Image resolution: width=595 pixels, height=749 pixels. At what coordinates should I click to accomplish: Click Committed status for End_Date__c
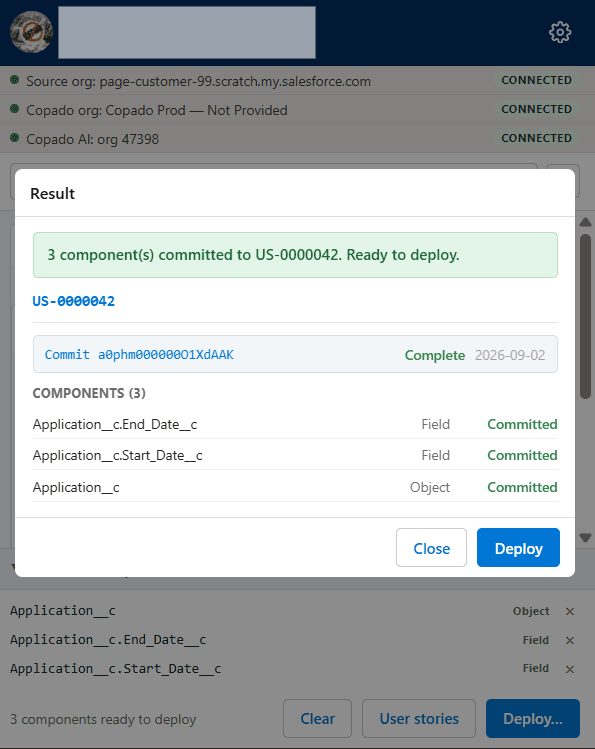[522, 424]
